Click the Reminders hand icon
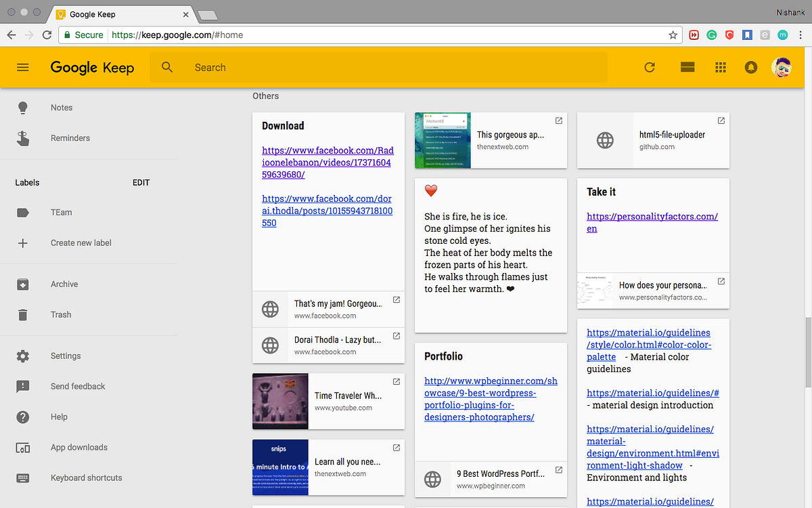This screenshot has width=812, height=508. pyautogui.click(x=23, y=138)
